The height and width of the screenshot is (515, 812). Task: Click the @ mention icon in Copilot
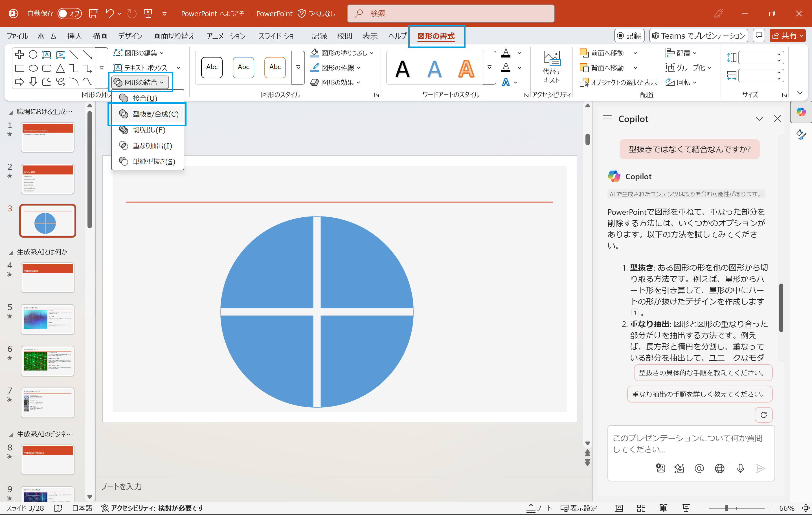(x=699, y=468)
